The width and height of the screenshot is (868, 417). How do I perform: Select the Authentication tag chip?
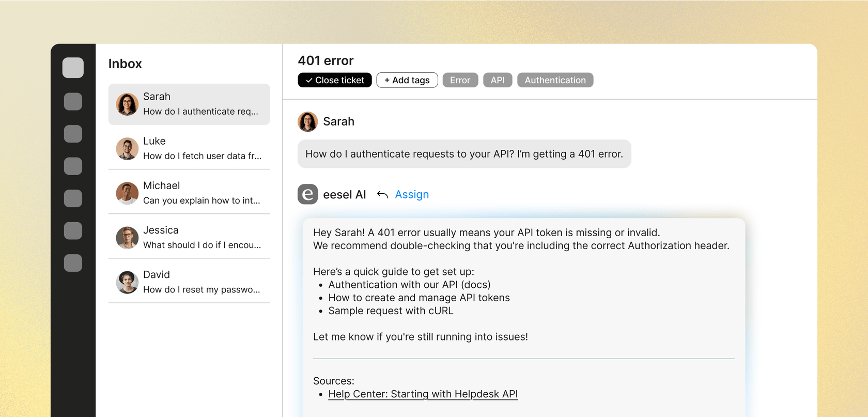(x=555, y=80)
